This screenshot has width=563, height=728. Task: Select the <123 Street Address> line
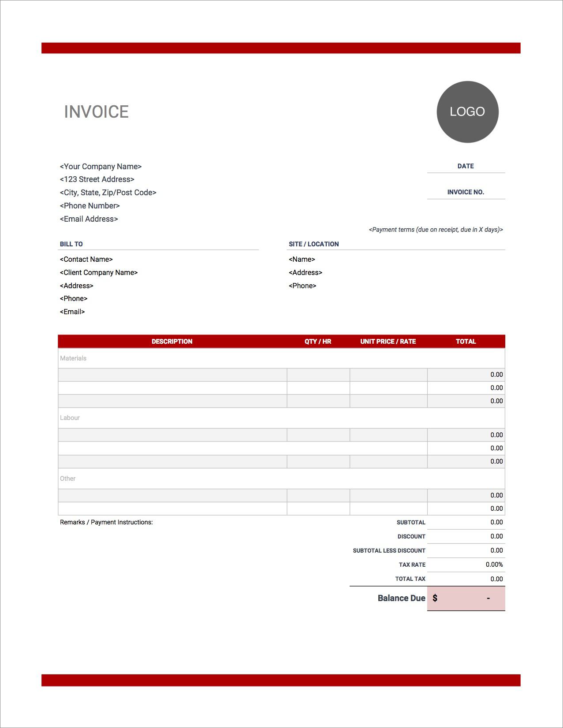97,179
